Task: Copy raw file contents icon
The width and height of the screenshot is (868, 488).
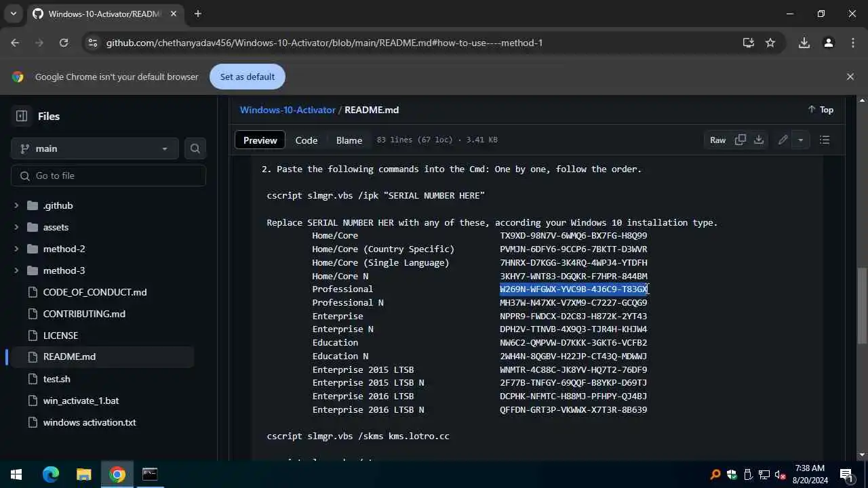Action: pos(741,140)
